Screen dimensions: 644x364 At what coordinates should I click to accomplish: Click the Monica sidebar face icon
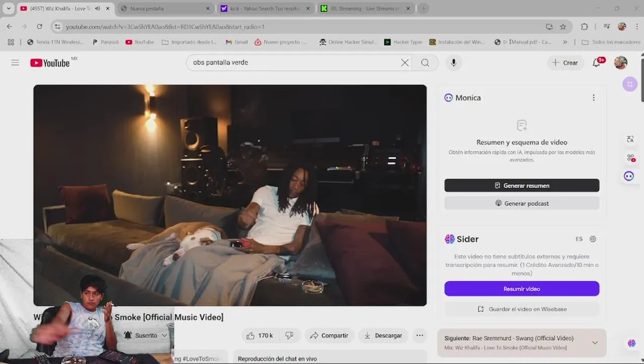coord(629,176)
